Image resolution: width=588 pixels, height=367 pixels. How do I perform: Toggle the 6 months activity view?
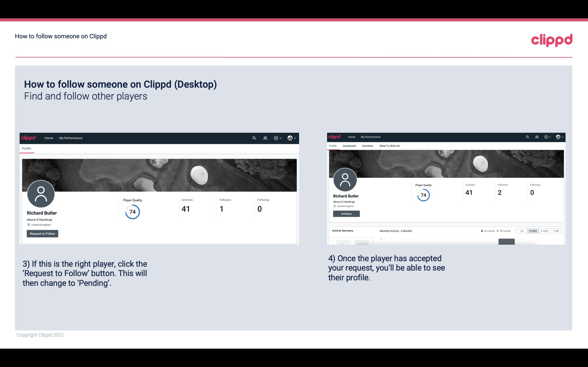click(x=533, y=231)
